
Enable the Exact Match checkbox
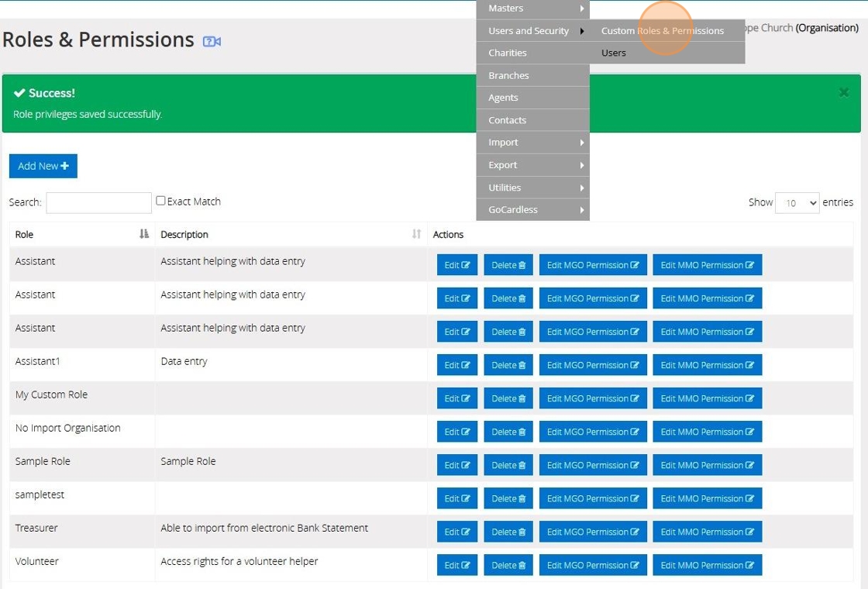(160, 201)
